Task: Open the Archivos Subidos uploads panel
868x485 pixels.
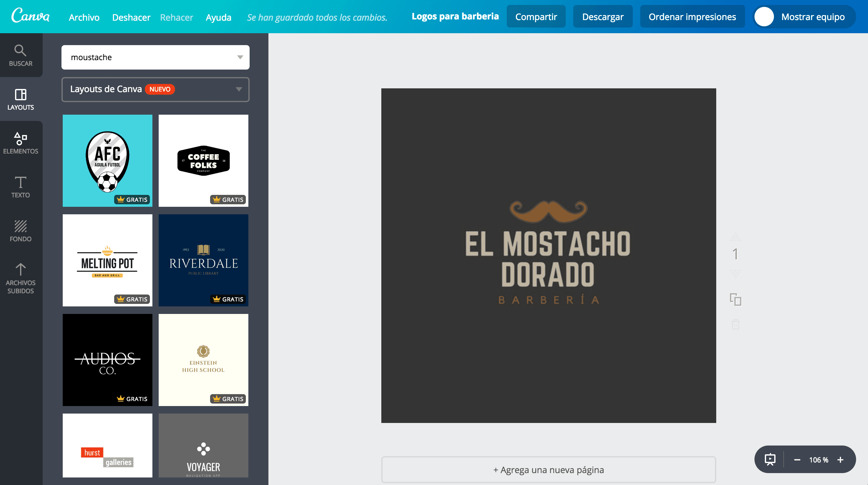Action: coord(21,278)
